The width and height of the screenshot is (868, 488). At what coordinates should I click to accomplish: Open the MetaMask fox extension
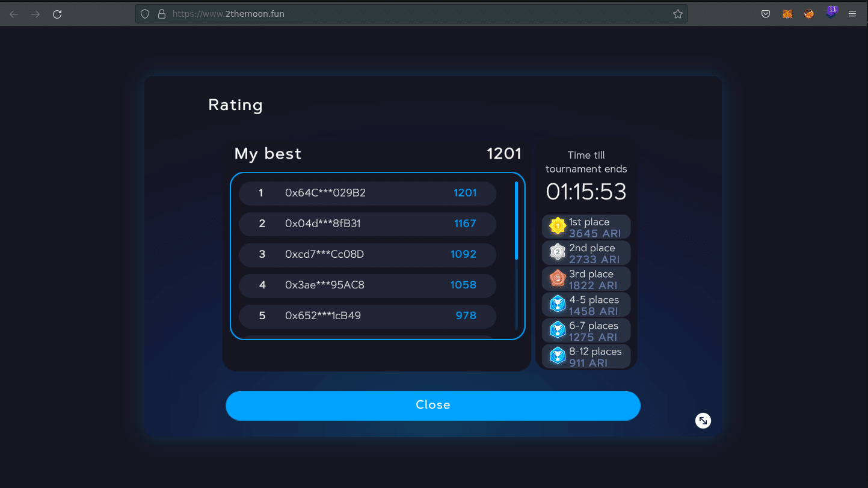787,14
